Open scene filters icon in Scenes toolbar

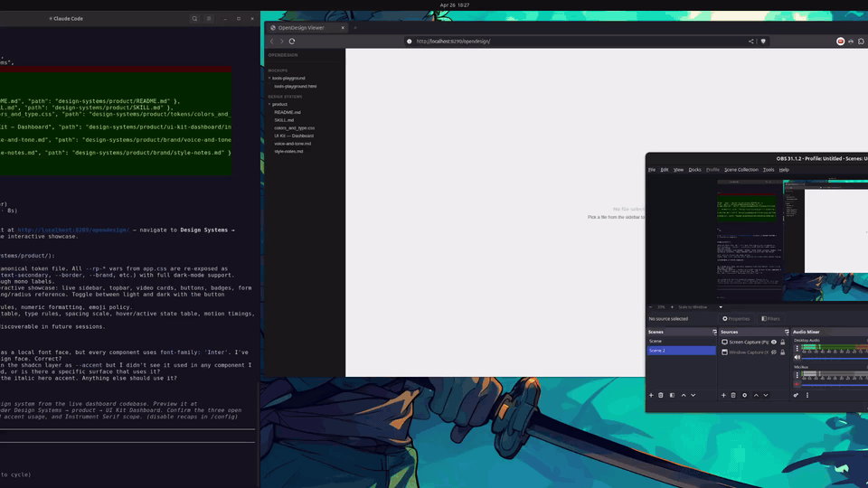point(672,395)
